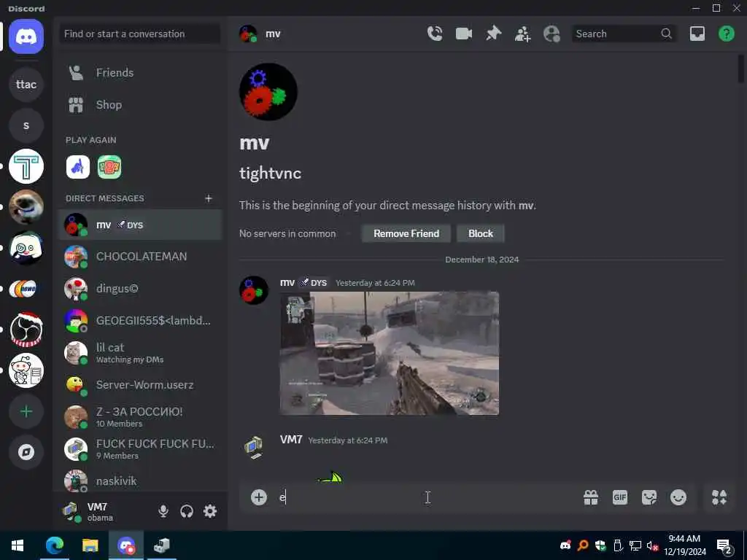Select the mv direct message

pos(140,225)
